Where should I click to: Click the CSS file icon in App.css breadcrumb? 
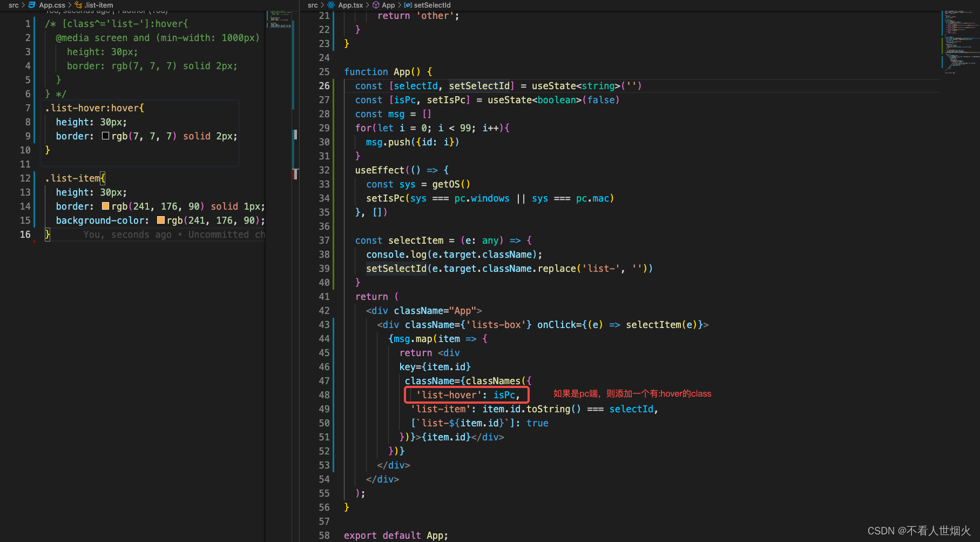[32, 5]
